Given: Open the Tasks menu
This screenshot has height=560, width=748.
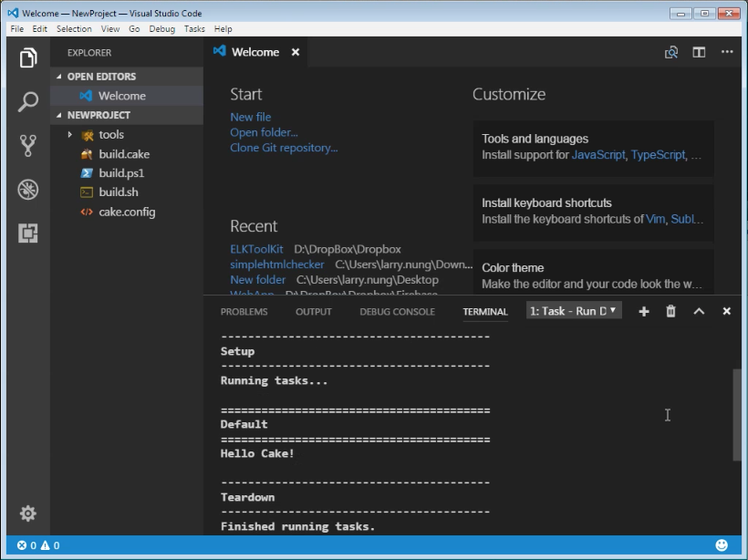Looking at the screenshot, I should coord(194,28).
